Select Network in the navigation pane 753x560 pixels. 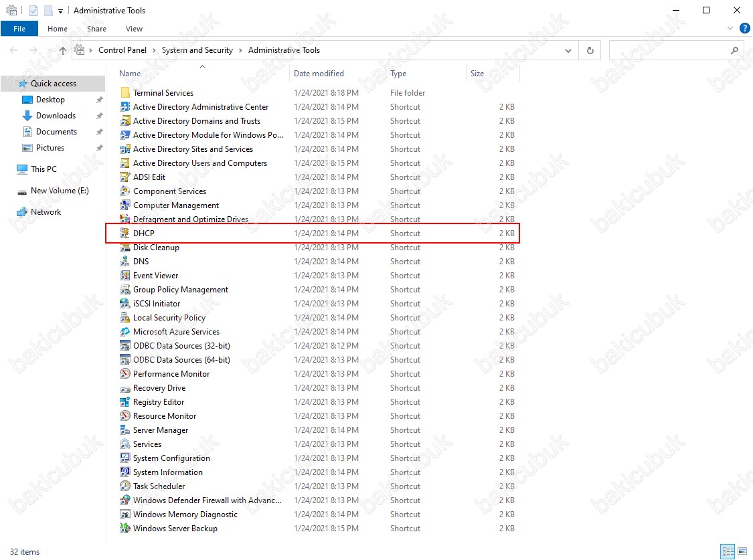[46, 212]
